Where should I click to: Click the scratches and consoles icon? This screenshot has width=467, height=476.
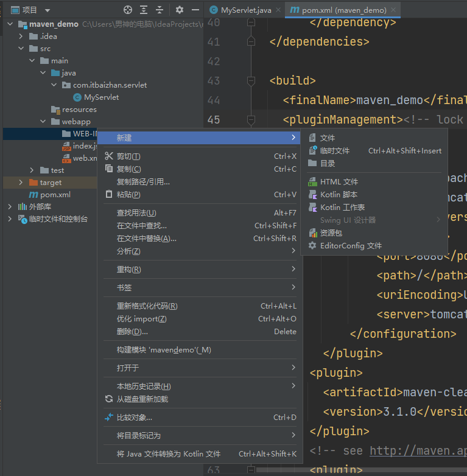pos(23,219)
